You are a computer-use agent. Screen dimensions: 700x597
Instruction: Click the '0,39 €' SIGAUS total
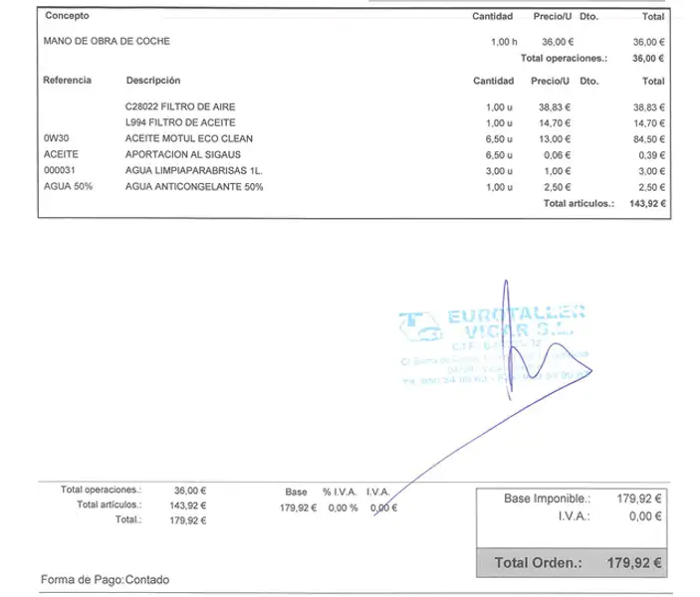(x=651, y=155)
